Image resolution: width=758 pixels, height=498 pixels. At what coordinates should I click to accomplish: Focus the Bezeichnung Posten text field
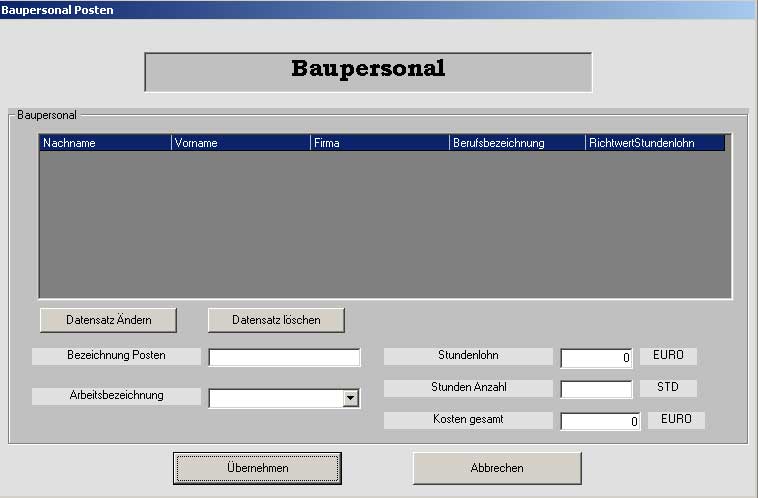[284, 358]
